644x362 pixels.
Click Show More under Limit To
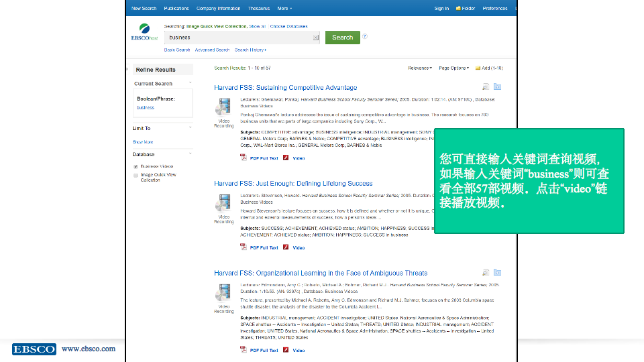[x=142, y=142]
